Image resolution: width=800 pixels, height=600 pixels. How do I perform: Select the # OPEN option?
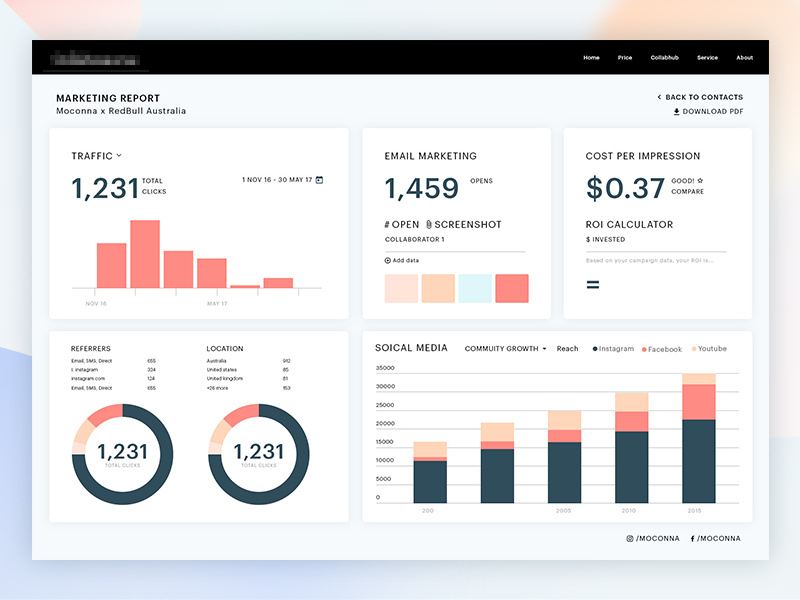(402, 224)
